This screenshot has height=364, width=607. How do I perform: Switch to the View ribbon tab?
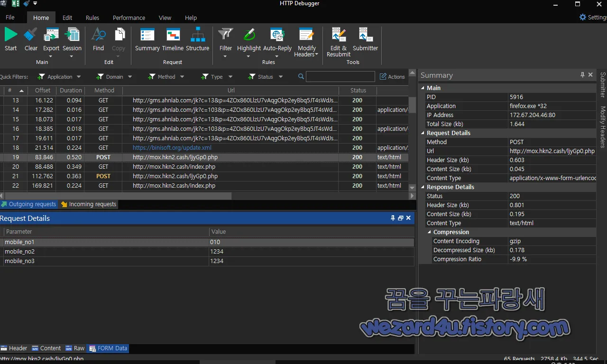[165, 18]
